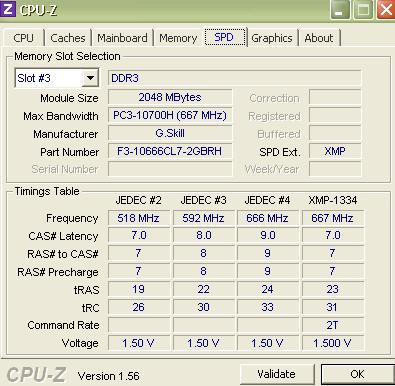Click tRC value 31
395x386 pixels.
(x=333, y=307)
